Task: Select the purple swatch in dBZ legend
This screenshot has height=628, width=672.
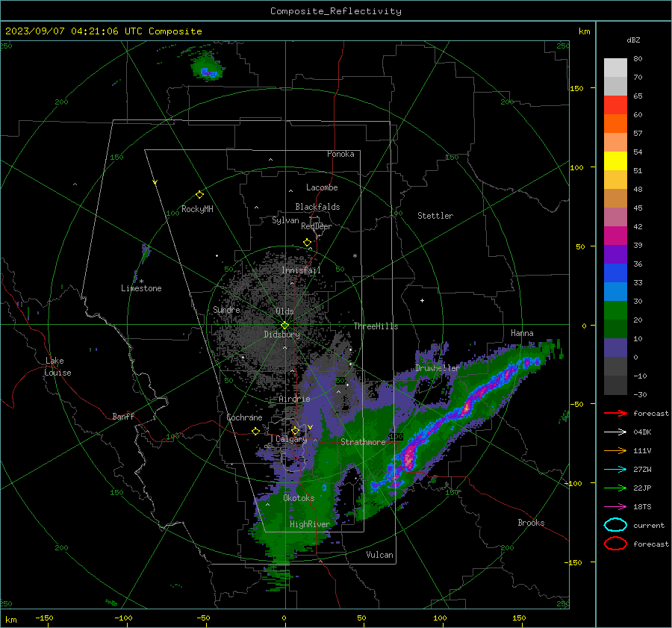Action: pos(615,254)
